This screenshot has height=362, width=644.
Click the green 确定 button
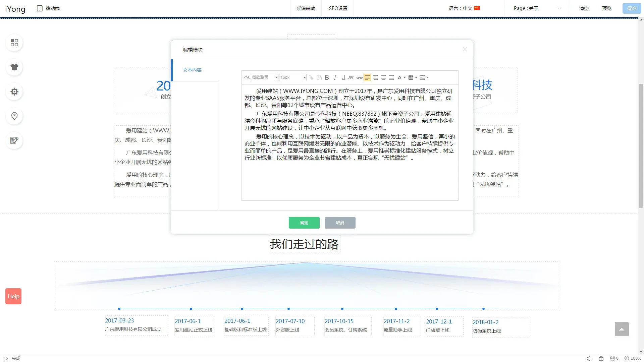coord(304,223)
